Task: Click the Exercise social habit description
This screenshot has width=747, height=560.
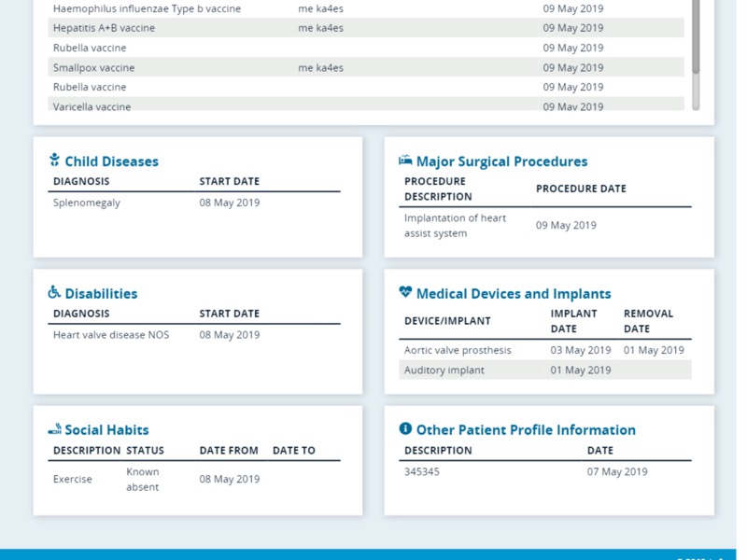Action: 73,479
